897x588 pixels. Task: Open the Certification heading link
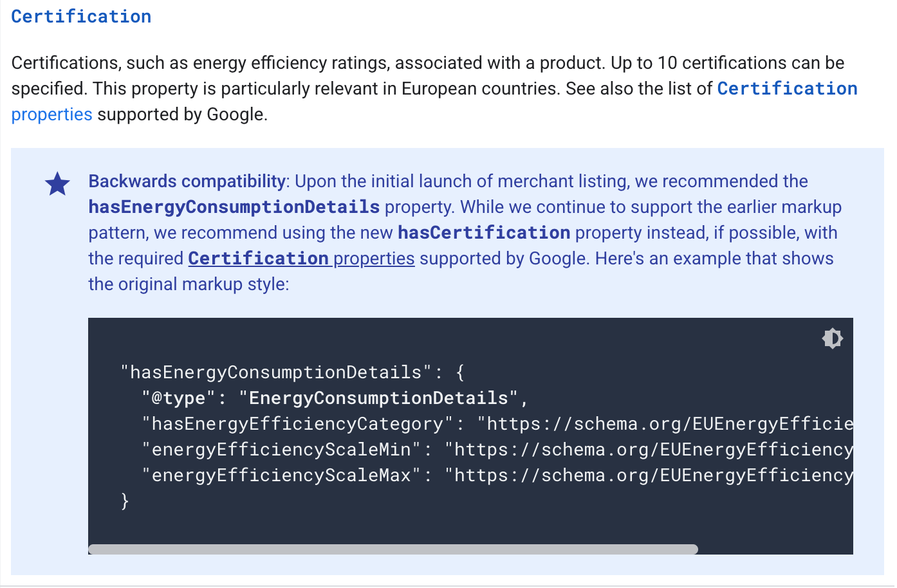tap(81, 17)
